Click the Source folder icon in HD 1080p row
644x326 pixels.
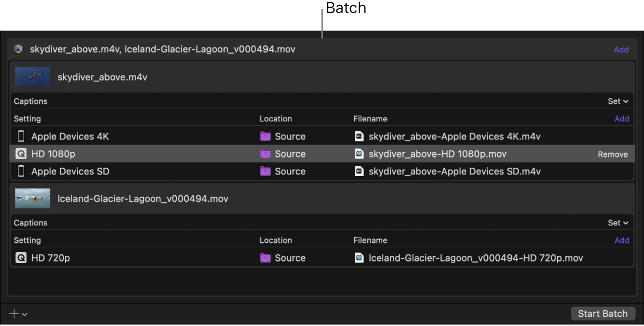(265, 154)
